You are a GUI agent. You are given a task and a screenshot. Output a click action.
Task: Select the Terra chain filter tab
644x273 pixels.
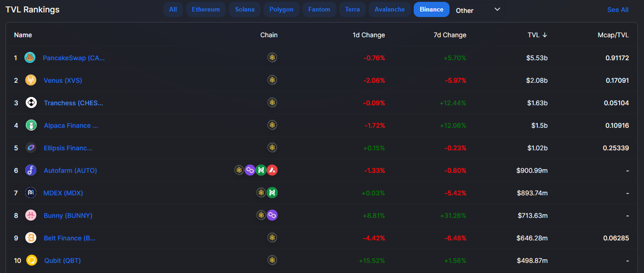pos(353,9)
